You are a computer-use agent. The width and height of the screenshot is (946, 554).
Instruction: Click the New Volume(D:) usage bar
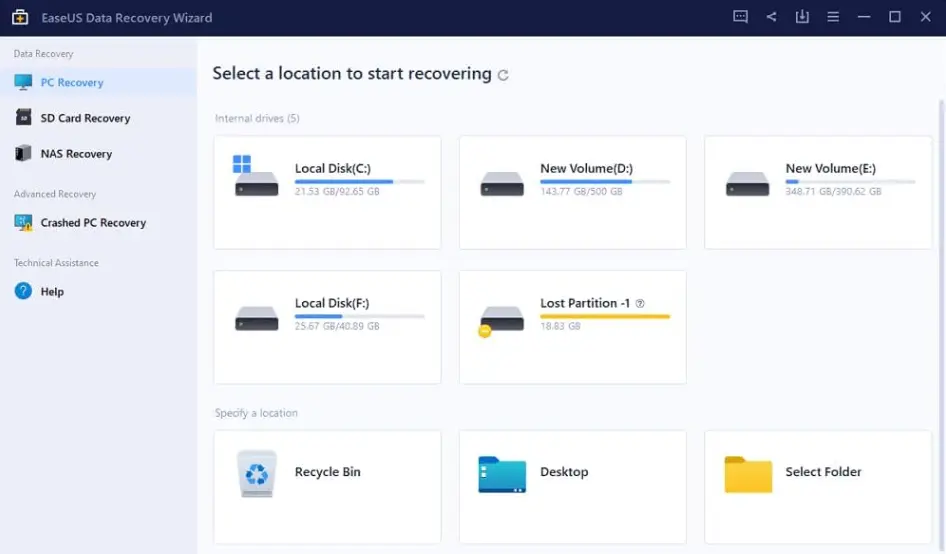605,181
